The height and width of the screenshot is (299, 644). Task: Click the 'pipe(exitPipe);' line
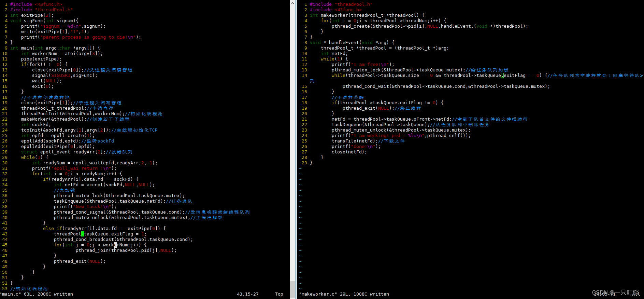pos(42,59)
